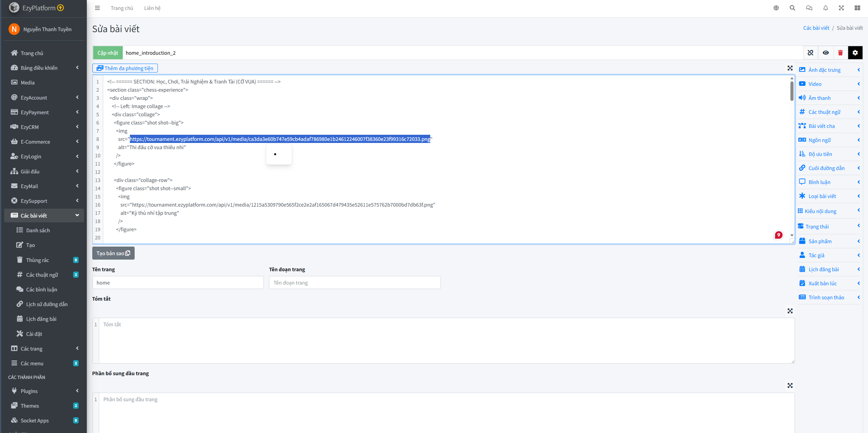Viewport: 868px width, 433px height.
Task: Click the unlink icon in post toolbar
Action: coord(810,53)
